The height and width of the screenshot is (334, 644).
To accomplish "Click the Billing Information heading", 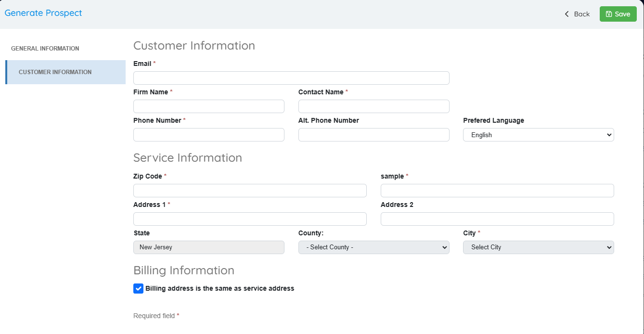I will pyautogui.click(x=184, y=270).
